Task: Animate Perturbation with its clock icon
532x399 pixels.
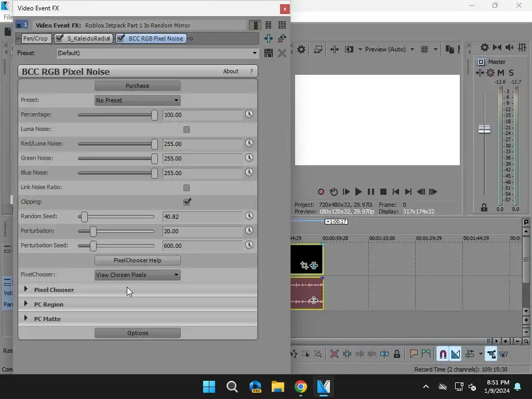Action: pos(249,231)
